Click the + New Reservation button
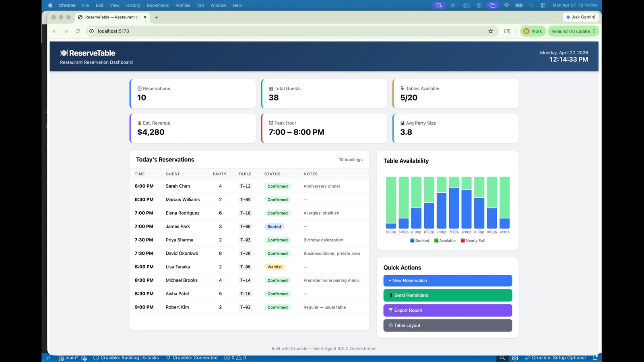This screenshot has height=362, width=644. click(x=447, y=280)
